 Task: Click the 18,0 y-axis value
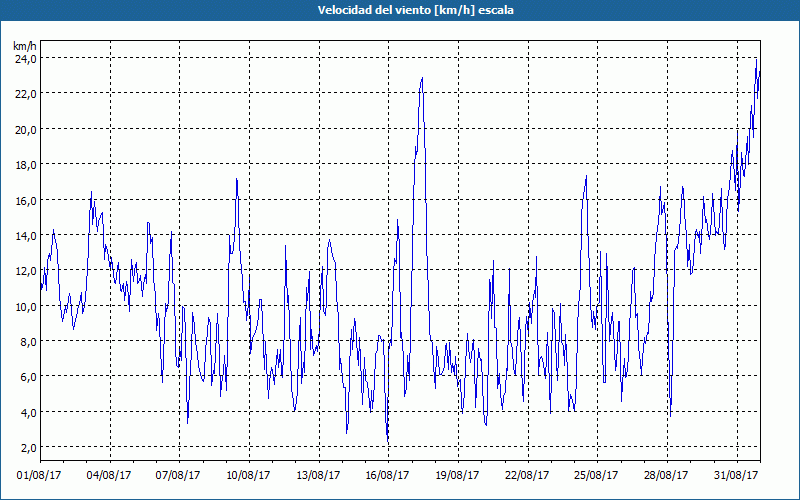pyautogui.click(x=25, y=165)
